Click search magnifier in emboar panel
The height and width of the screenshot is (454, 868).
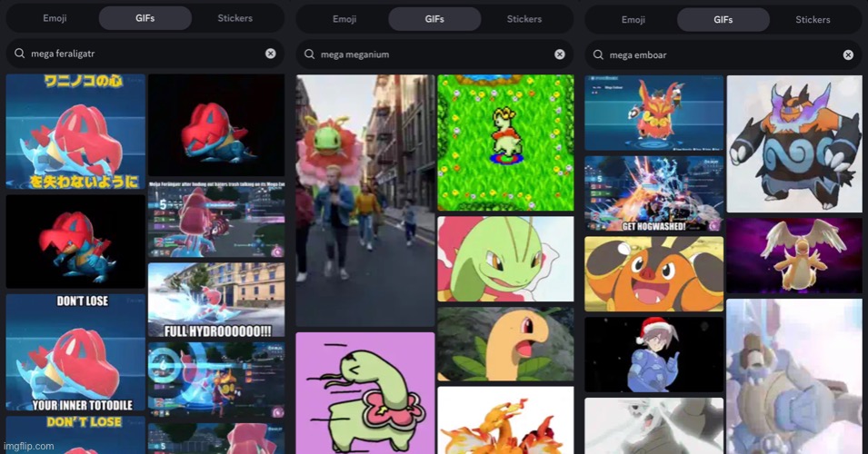(x=598, y=54)
